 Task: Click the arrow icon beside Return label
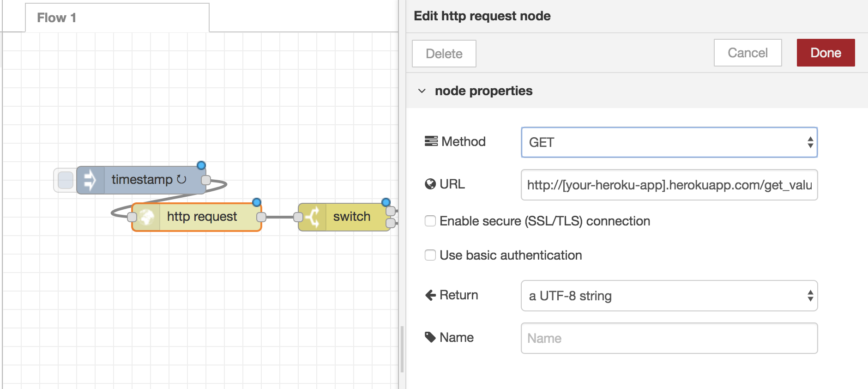click(430, 295)
